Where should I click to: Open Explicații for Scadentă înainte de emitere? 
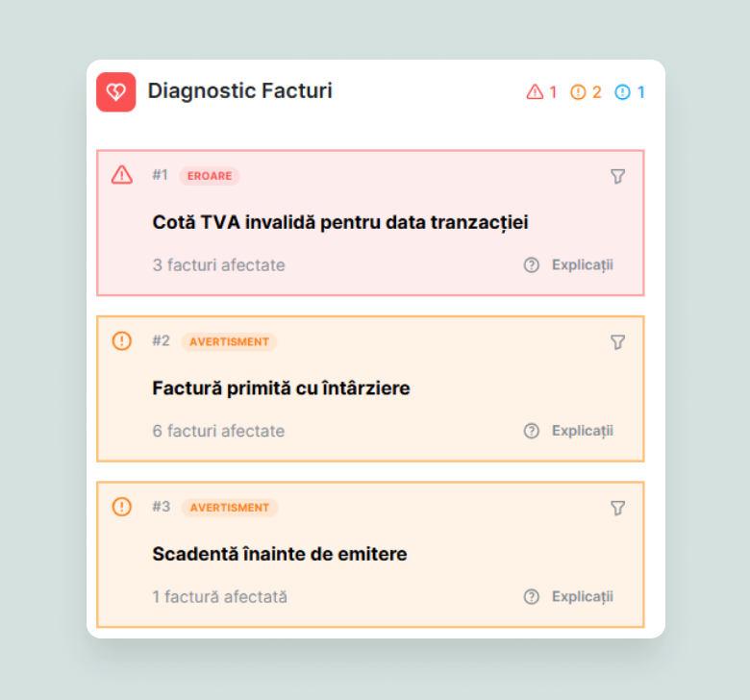pyautogui.click(x=569, y=596)
